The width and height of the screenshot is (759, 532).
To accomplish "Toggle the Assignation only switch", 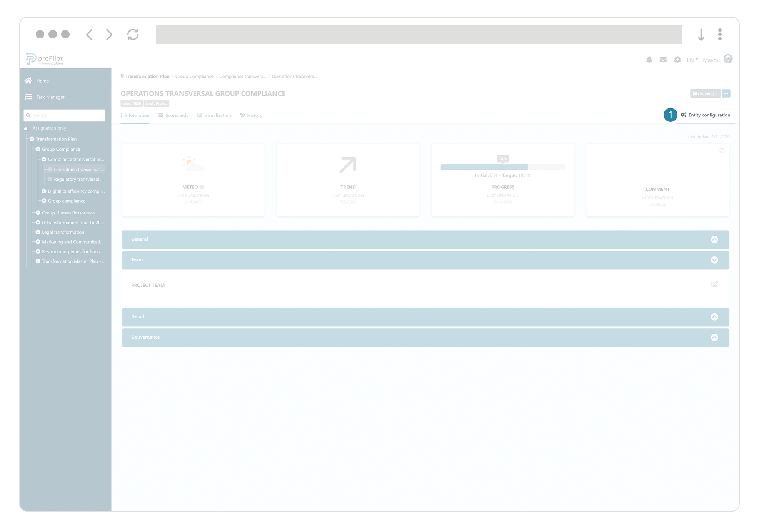I will [x=26, y=128].
